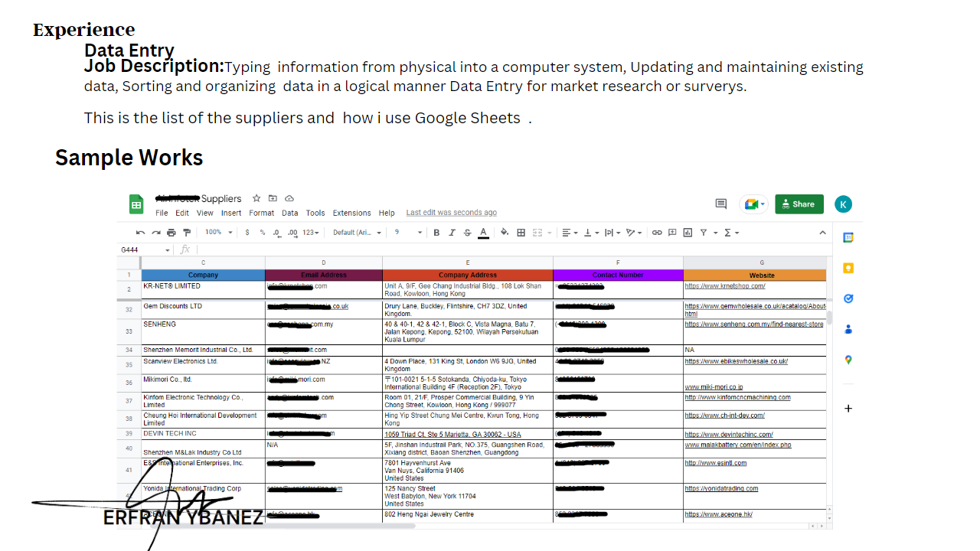Decrease decimal places
The width and height of the screenshot is (980, 551).
(x=276, y=233)
